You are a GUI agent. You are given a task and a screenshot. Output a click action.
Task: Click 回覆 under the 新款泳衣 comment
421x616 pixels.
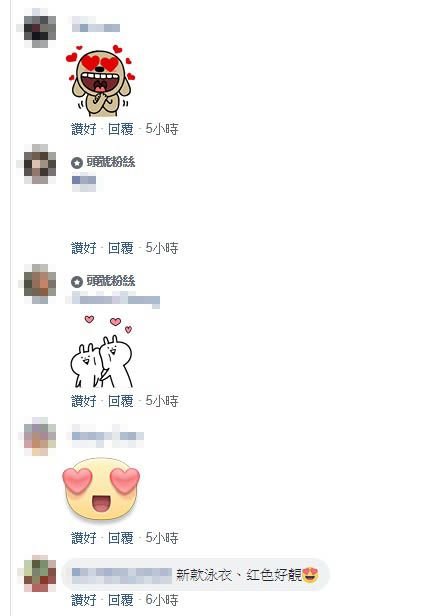pyautogui.click(x=121, y=600)
